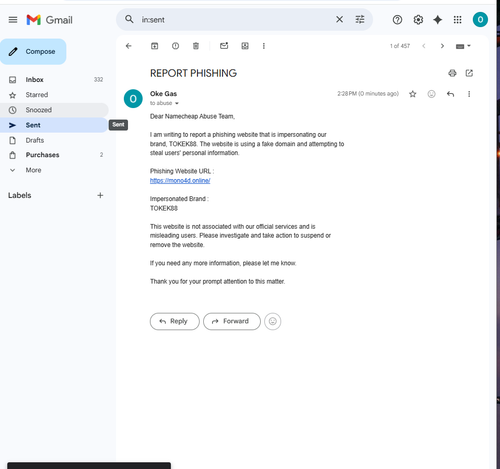Click the REPORT PHISHING subject
Viewport: 500px width, 469px height.
[193, 73]
